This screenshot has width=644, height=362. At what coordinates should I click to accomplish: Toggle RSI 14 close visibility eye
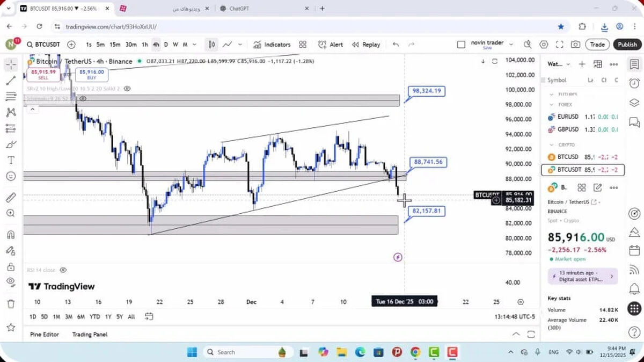[63, 270]
